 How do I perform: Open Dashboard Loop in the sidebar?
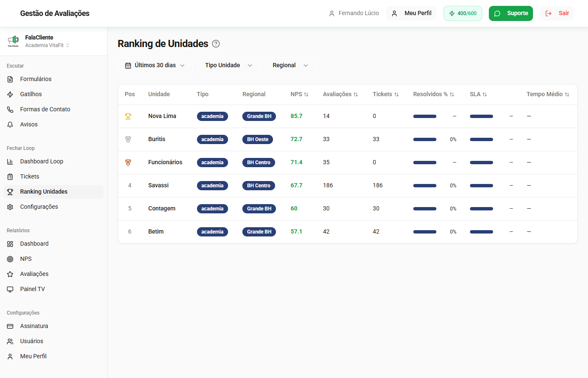coord(42,161)
